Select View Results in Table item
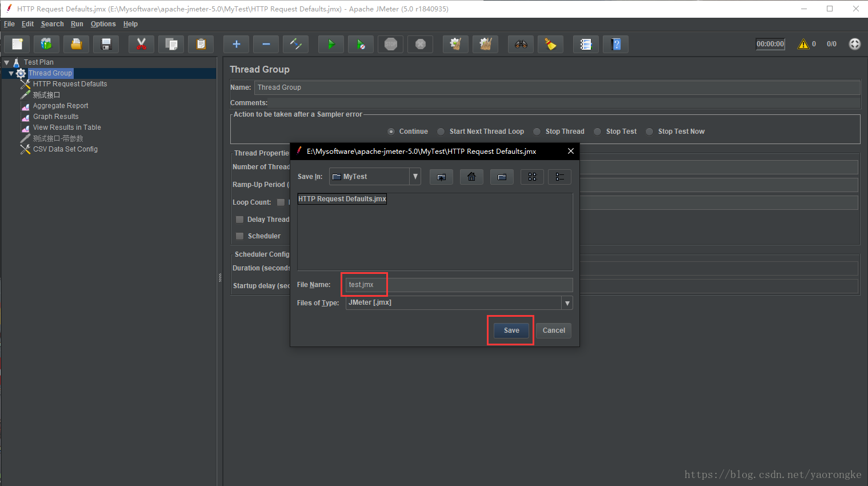Image resolution: width=868 pixels, height=486 pixels. tap(67, 128)
